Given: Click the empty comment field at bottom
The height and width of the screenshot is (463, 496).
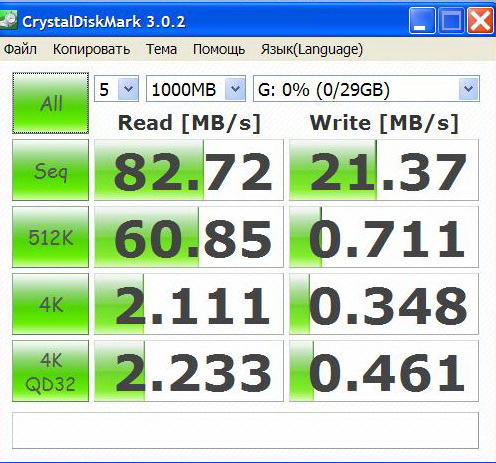Looking at the screenshot, I should [x=245, y=431].
